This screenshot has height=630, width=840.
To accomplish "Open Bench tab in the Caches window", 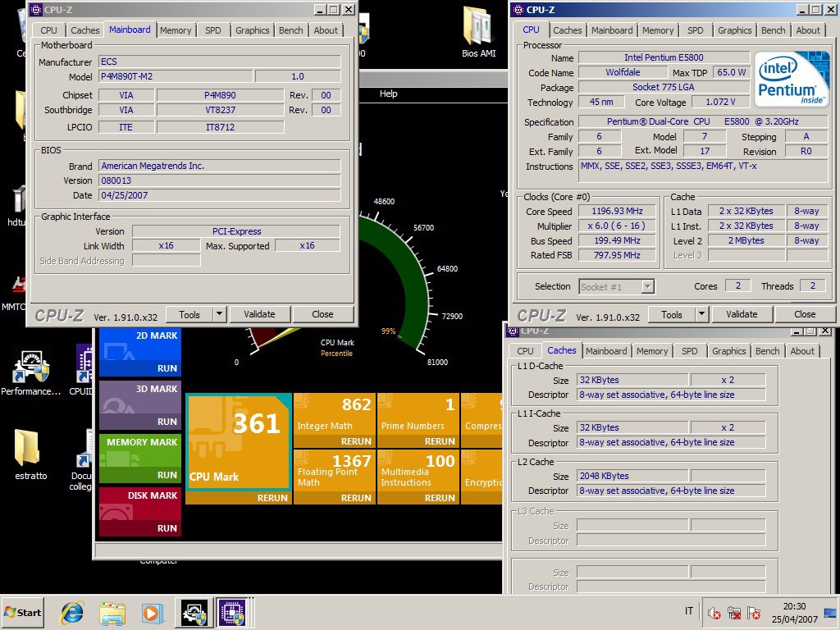I will pos(767,351).
